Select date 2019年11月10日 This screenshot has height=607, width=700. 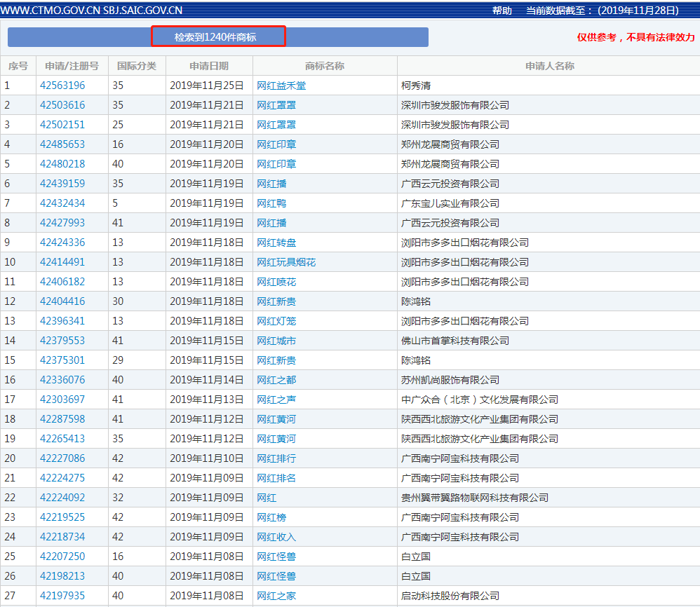pyautogui.click(x=207, y=458)
